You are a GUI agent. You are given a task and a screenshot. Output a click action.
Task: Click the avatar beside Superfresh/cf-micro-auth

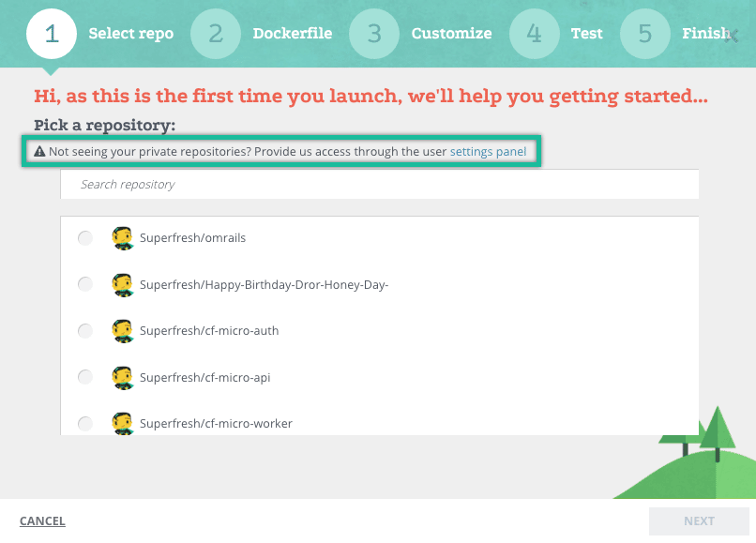pyautogui.click(x=122, y=330)
